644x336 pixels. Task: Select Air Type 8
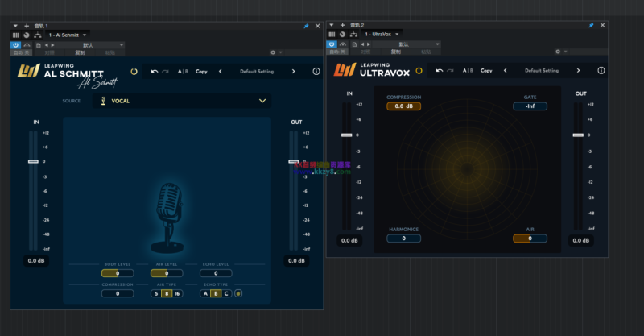pyautogui.click(x=167, y=293)
